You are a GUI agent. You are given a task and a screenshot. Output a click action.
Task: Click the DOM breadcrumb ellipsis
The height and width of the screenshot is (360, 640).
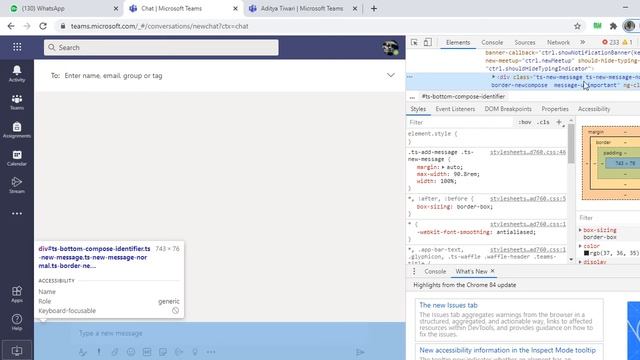tap(412, 97)
